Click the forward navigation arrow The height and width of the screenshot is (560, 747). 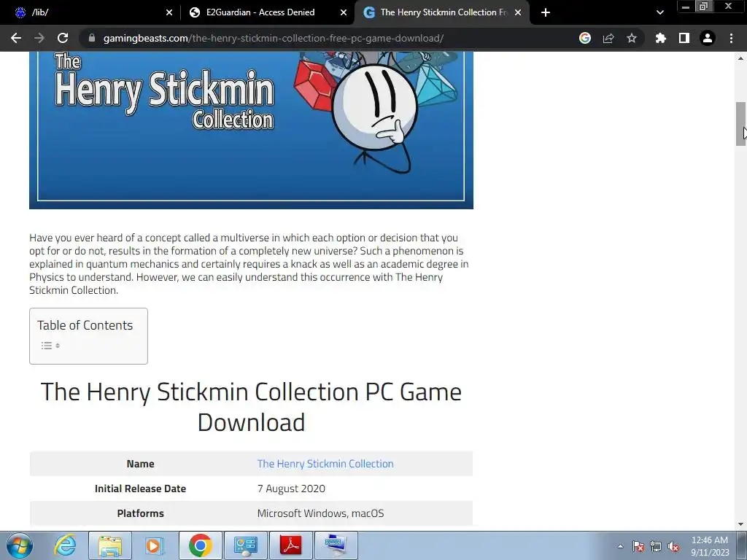point(39,38)
